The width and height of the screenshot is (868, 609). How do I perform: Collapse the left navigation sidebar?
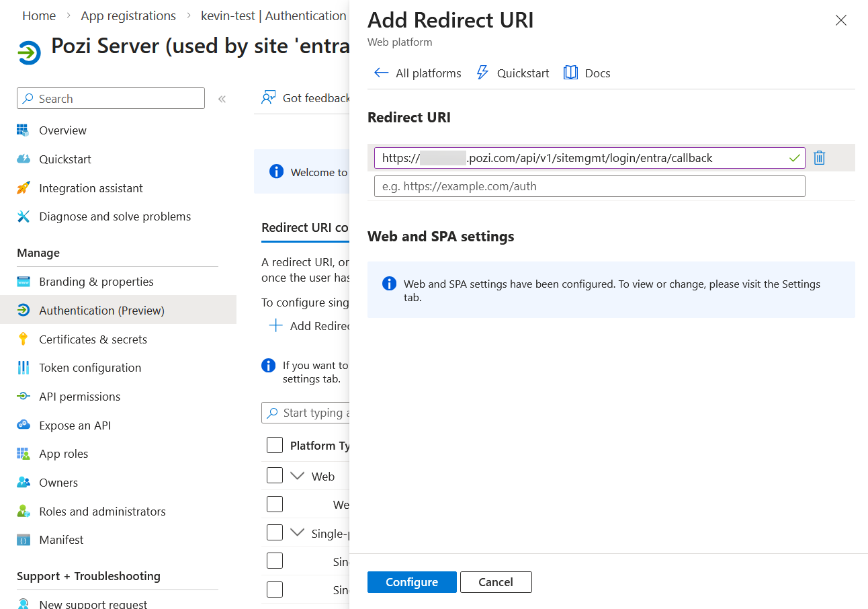tap(222, 98)
